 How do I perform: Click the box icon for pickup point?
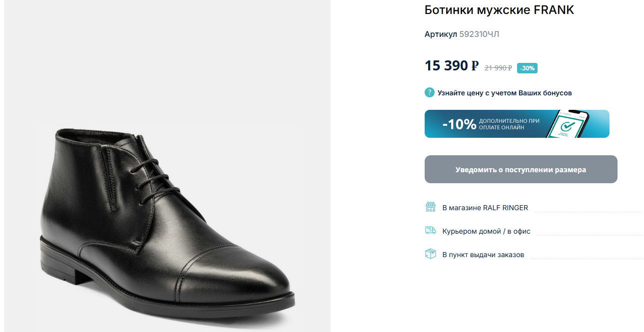click(430, 254)
